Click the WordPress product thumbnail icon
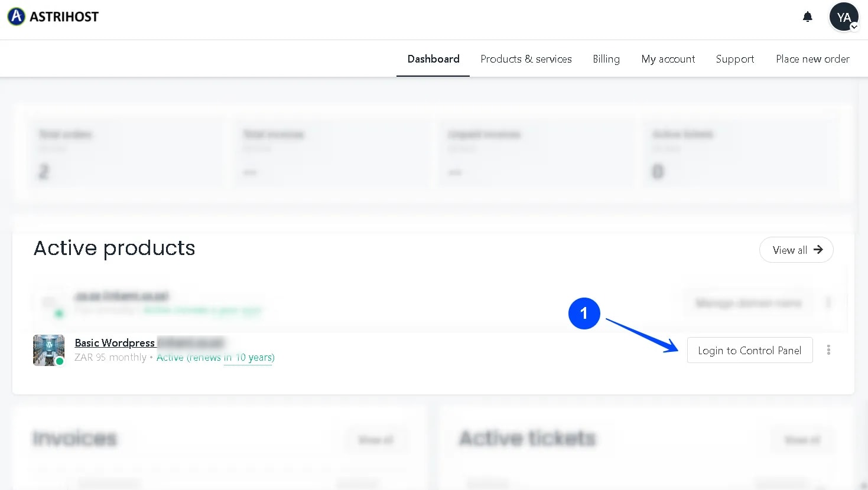Screen dimensions: 868x490 click(48, 350)
